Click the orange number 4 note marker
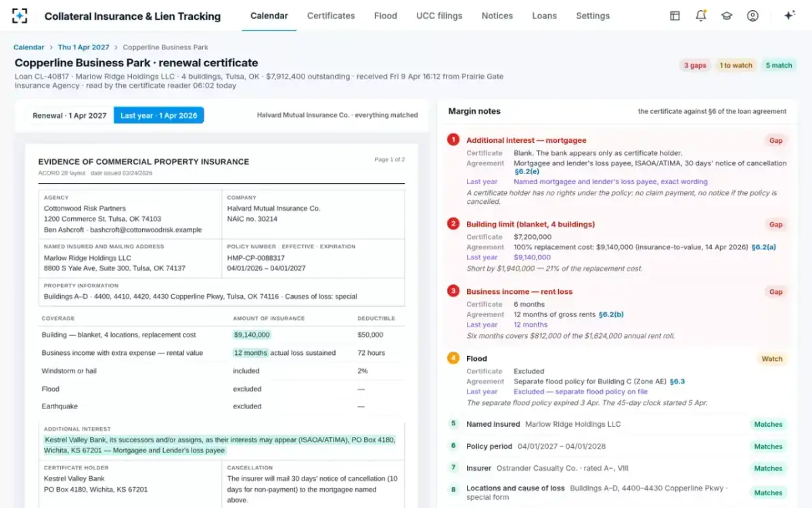The image size is (812, 508). [453, 358]
